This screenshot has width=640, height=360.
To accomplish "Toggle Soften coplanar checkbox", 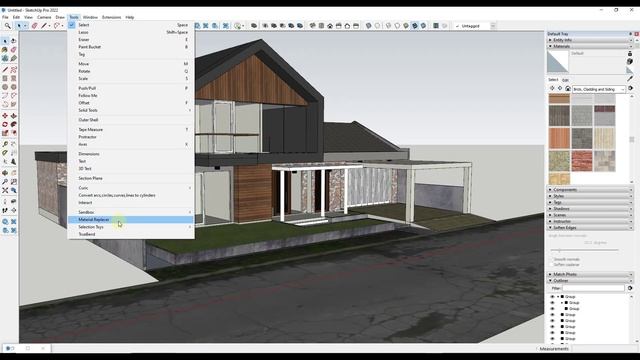I will point(551,265).
